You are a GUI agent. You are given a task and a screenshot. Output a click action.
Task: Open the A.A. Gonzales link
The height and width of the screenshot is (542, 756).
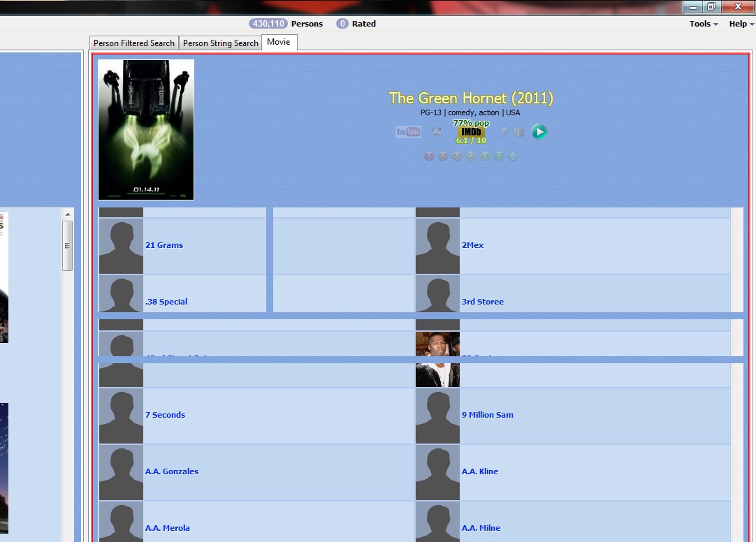(x=172, y=471)
